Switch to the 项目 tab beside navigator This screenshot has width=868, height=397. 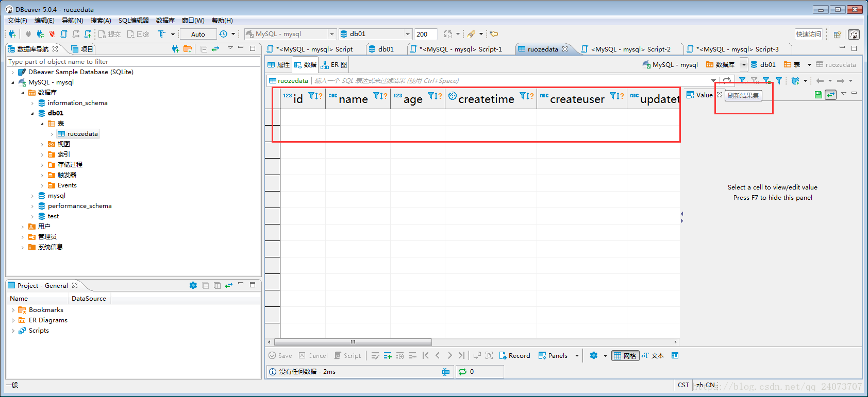pyautogui.click(x=82, y=49)
